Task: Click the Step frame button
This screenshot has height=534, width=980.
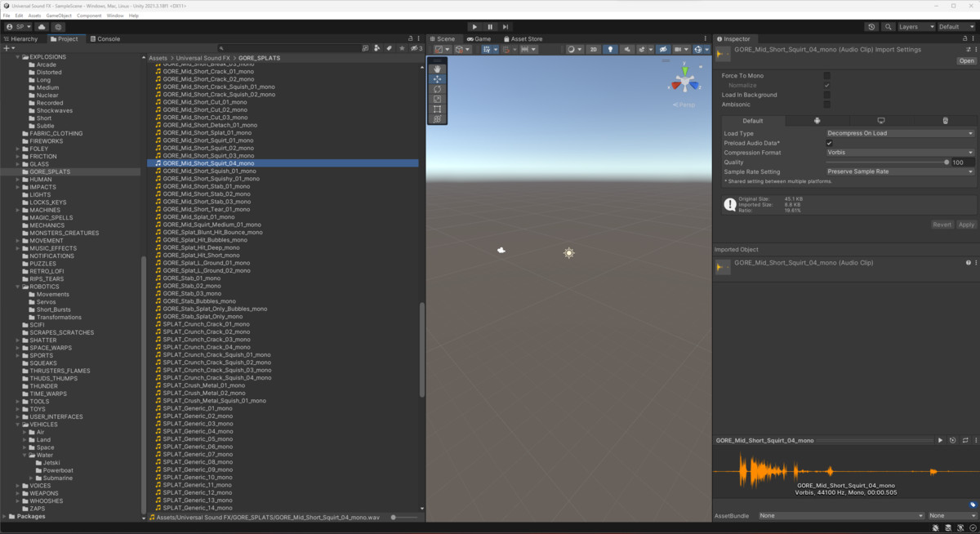Action: point(506,27)
